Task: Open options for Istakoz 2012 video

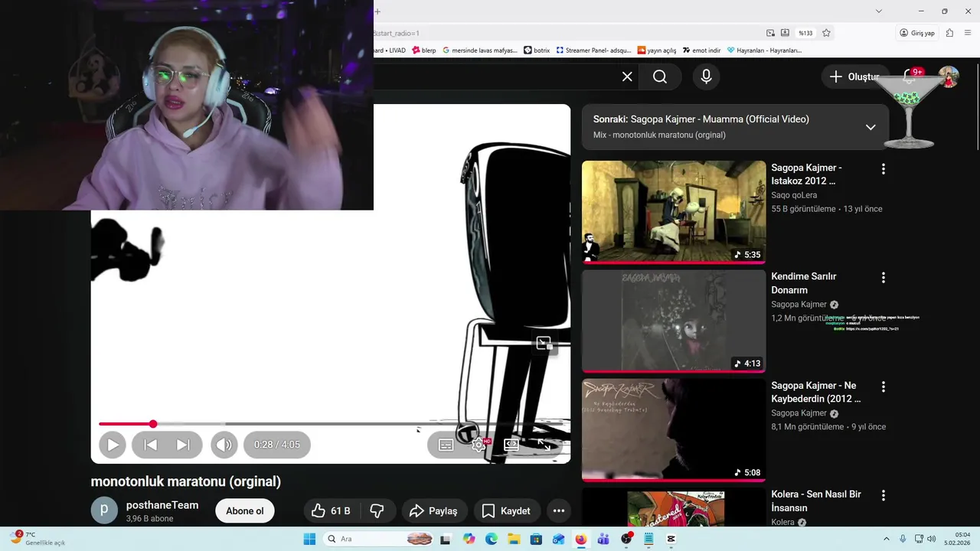Action: tap(884, 169)
